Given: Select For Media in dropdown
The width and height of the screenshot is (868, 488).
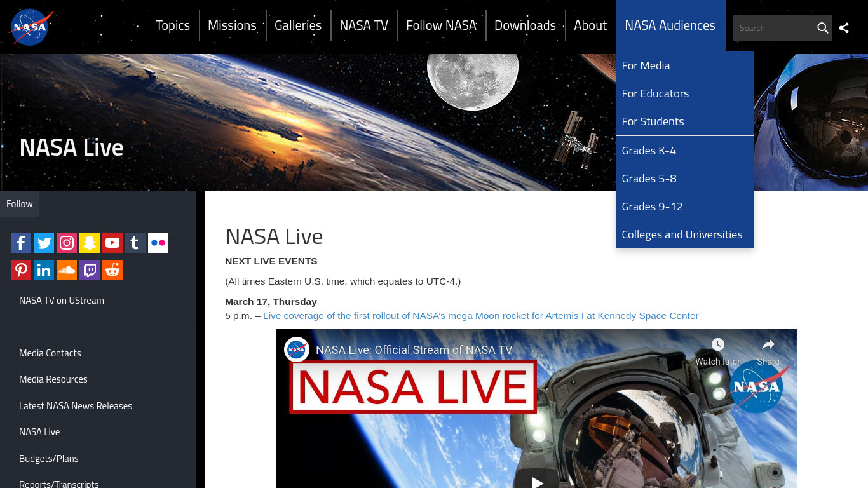Looking at the screenshot, I should 685,65.
